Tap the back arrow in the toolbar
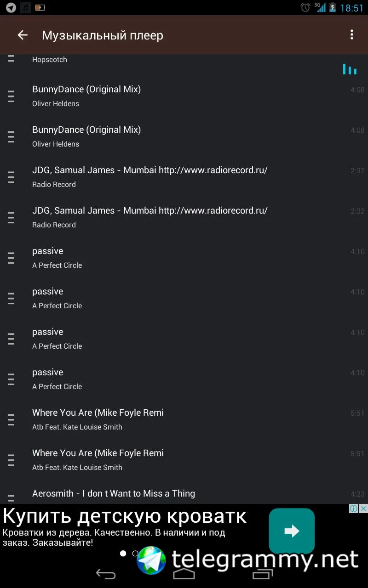This screenshot has height=588, width=368. click(x=23, y=35)
